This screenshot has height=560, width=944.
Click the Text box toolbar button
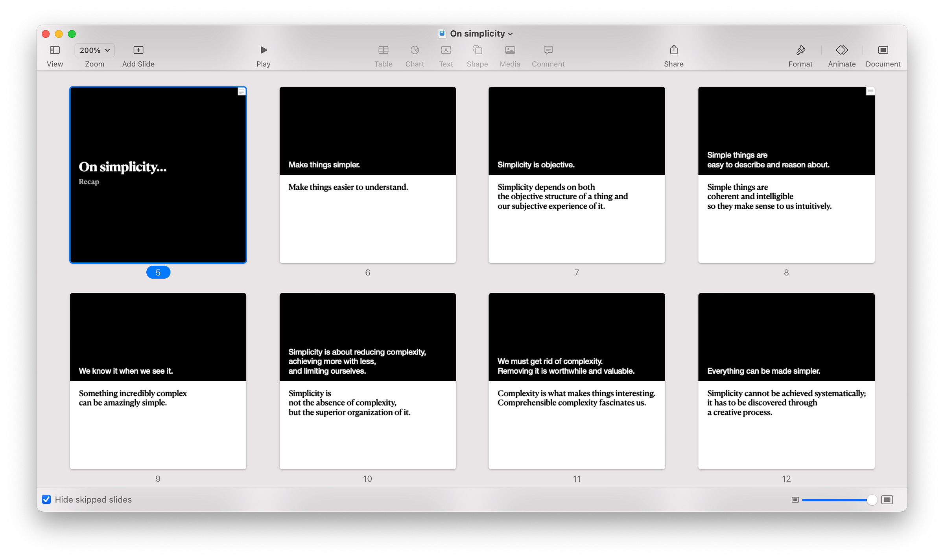click(446, 50)
